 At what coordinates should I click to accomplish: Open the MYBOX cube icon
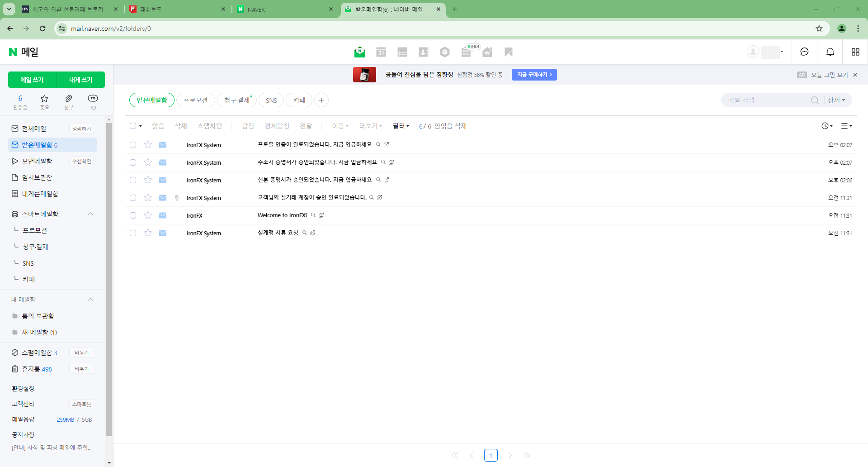click(x=445, y=52)
